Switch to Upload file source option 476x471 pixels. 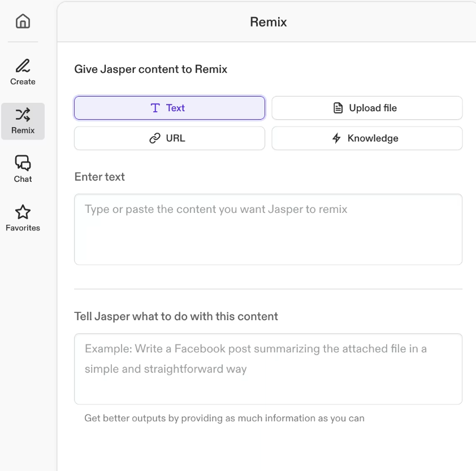point(373,108)
